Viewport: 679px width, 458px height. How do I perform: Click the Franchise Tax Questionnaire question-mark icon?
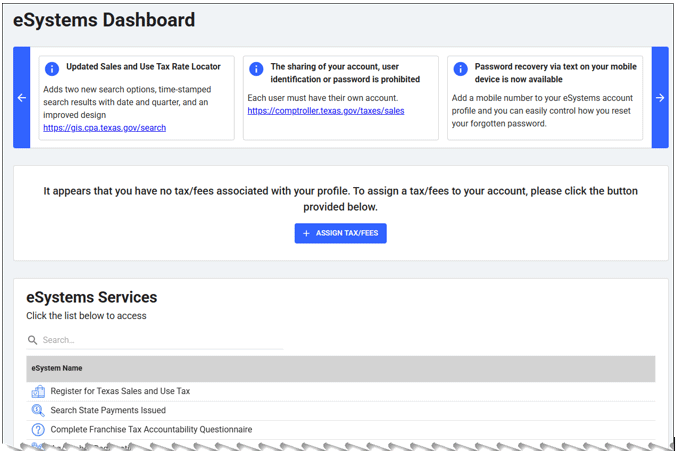click(38, 429)
